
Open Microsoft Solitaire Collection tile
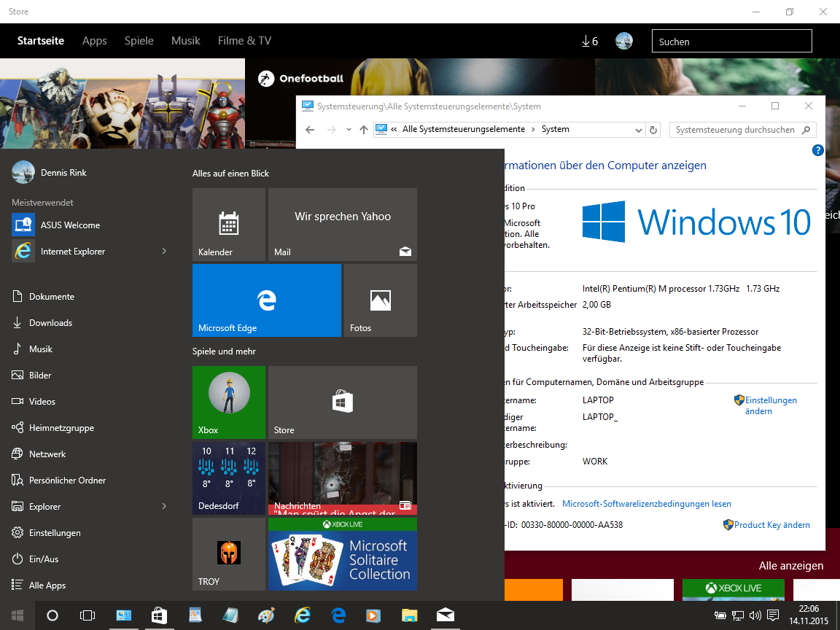[x=342, y=554]
